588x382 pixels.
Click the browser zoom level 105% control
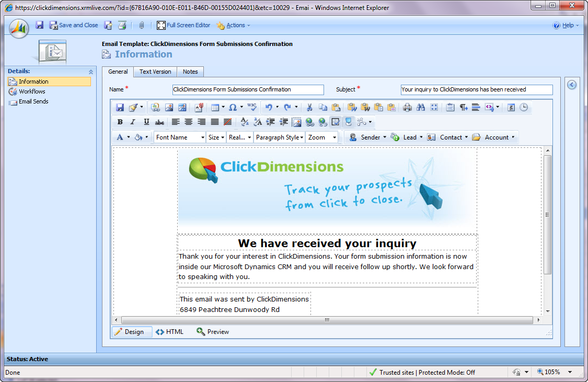(555, 372)
